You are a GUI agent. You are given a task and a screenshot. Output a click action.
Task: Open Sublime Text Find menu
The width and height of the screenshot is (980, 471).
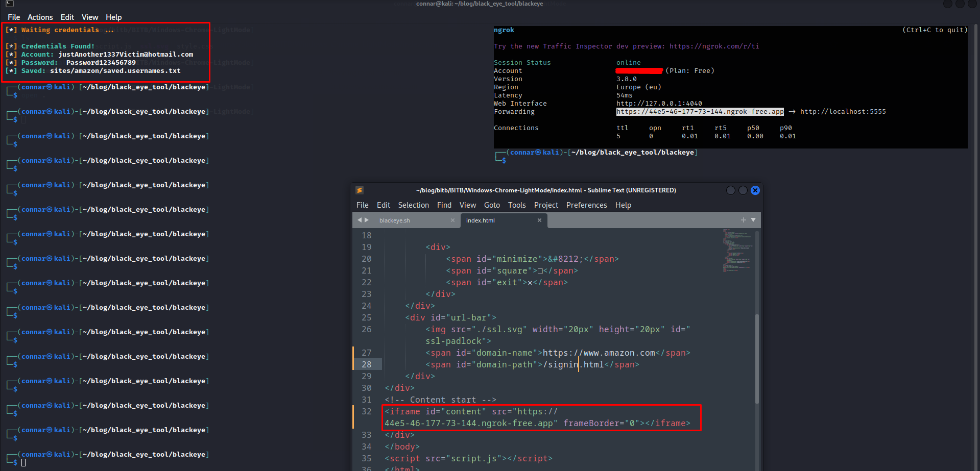(444, 205)
